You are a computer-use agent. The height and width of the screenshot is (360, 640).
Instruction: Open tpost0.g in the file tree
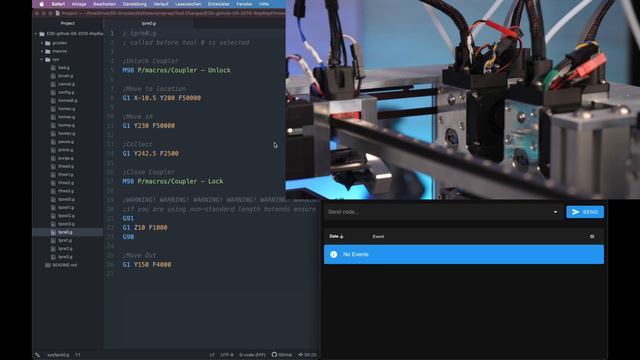[66, 199]
